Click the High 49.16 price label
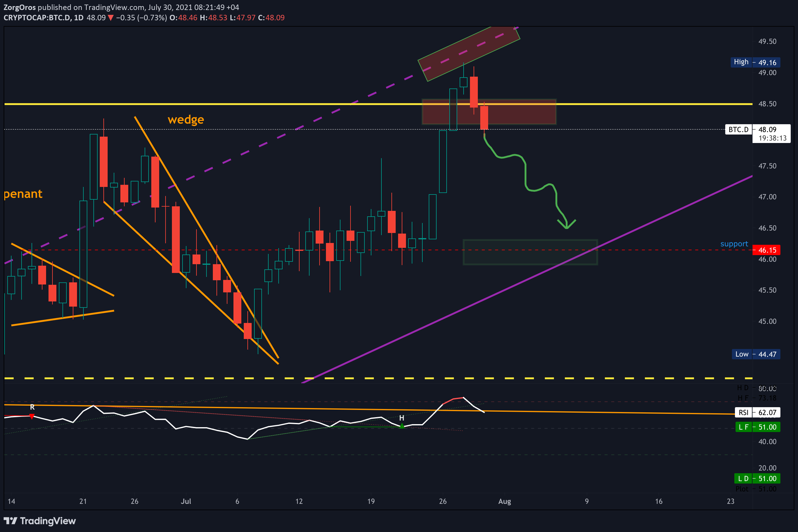This screenshot has width=798, height=532. [x=755, y=62]
